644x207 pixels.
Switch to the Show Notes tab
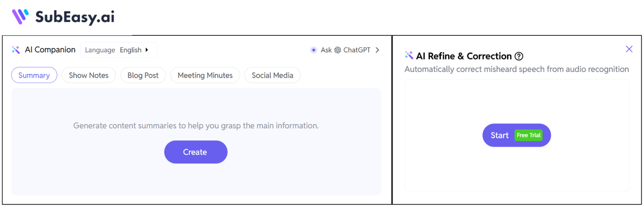pos(89,76)
